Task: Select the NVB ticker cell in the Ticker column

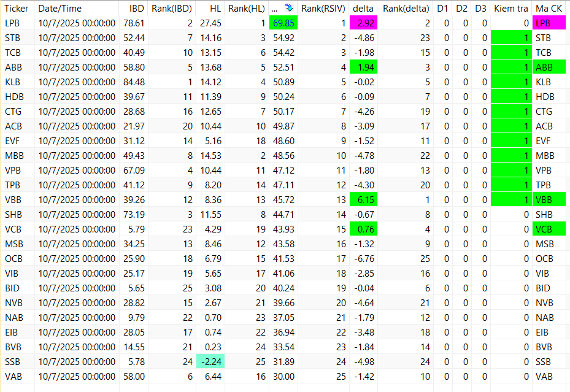Action: click(17, 302)
